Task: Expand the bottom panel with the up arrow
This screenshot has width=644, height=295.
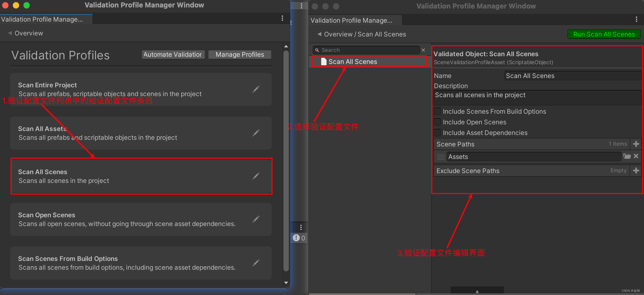Action: click(477, 291)
